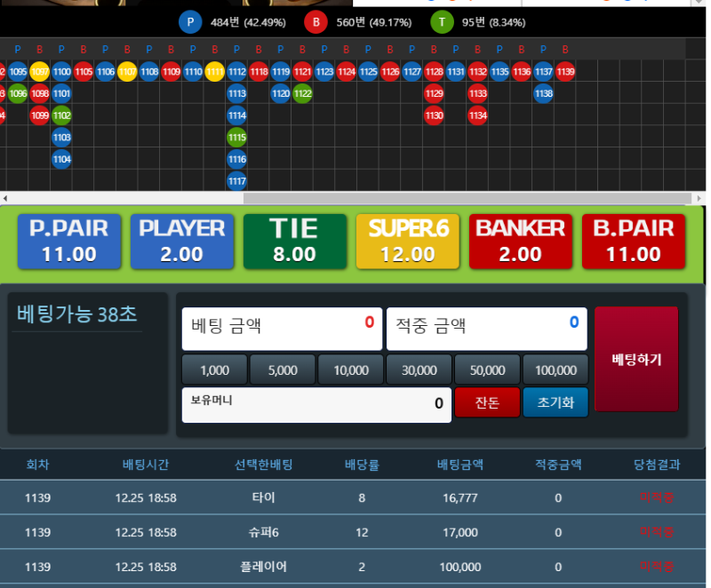Click the green T tie stats icon
The height and width of the screenshot is (588, 711).
point(442,22)
